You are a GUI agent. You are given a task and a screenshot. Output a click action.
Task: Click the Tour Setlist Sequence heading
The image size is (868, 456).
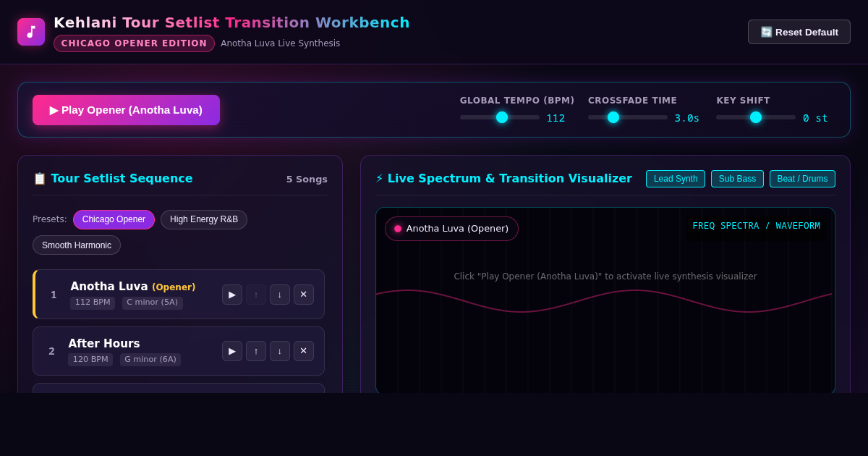pyautogui.click(x=113, y=179)
